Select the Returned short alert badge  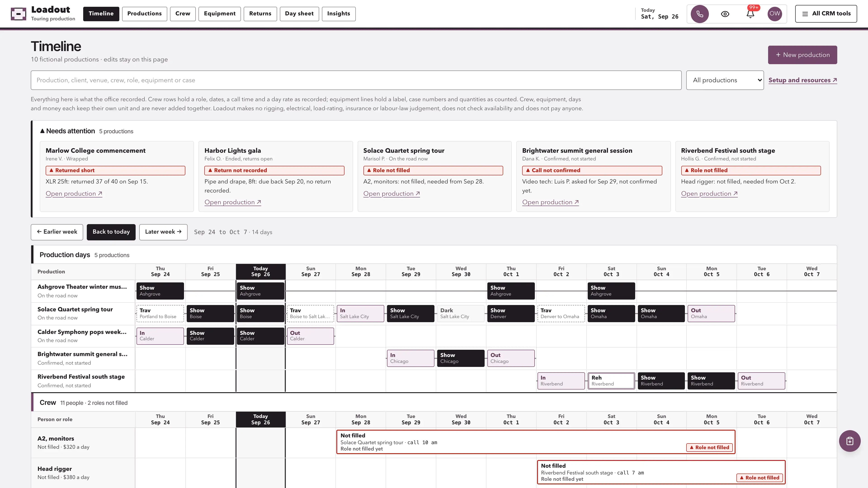coord(115,170)
